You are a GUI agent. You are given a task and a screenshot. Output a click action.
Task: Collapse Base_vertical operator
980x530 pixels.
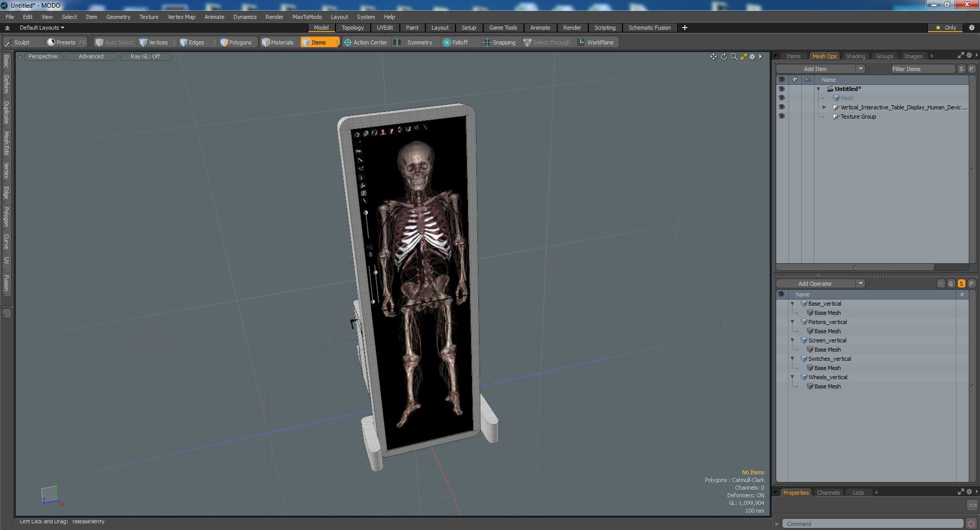(793, 304)
